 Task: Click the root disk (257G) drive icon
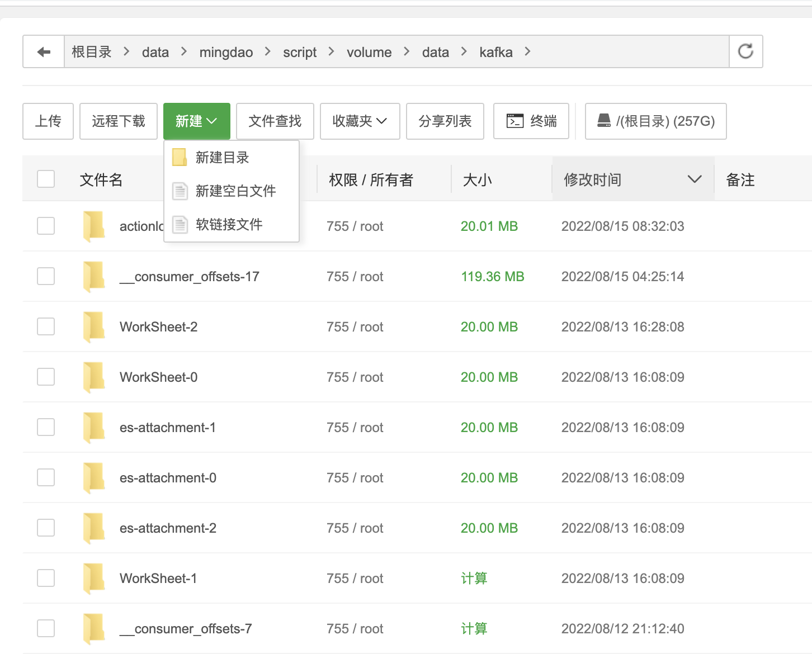(x=604, y=121)
